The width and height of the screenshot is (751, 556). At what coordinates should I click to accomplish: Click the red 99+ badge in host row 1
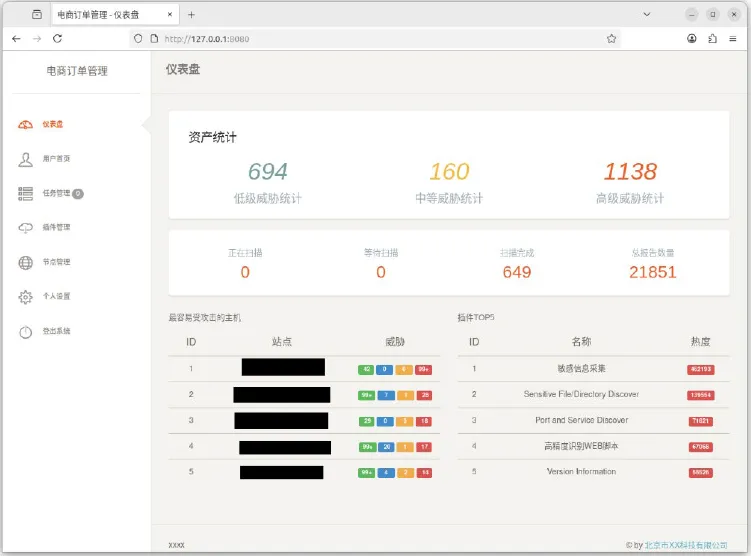click(423, 370)
